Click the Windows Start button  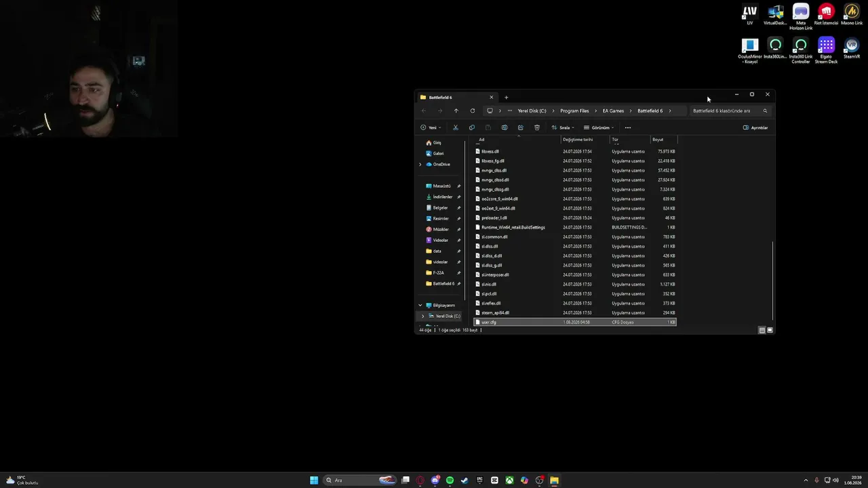click(x=314, y=481)
